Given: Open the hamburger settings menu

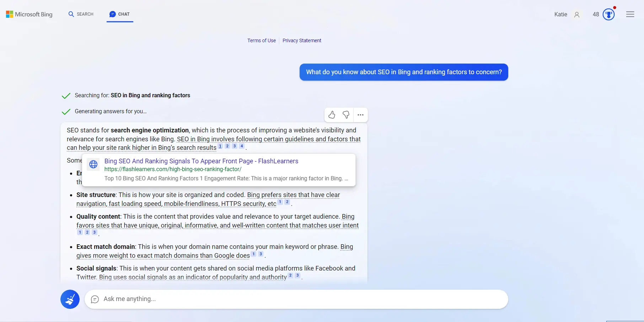Looking at the screenshot, I should 630,14.
